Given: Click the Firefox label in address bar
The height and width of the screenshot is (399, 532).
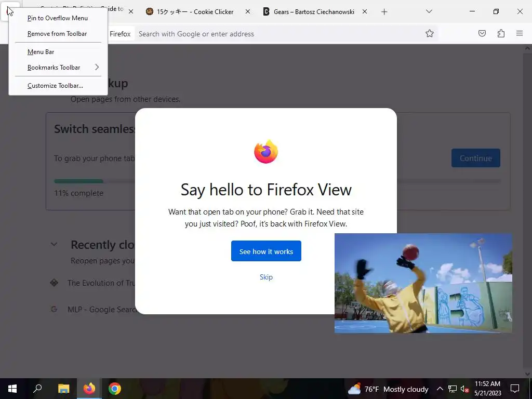Looking at the screenshot, I should click(x=120, y=34).
